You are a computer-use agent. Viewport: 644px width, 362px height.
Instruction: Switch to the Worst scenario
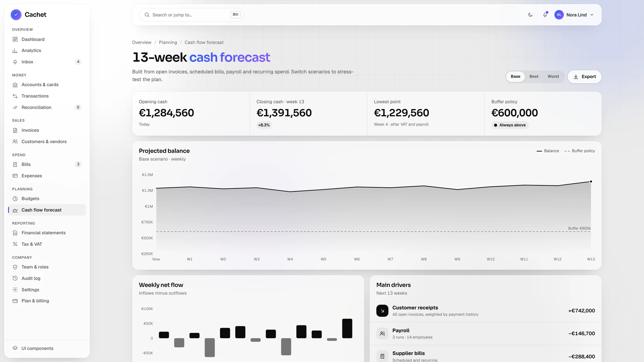(553, 77)
